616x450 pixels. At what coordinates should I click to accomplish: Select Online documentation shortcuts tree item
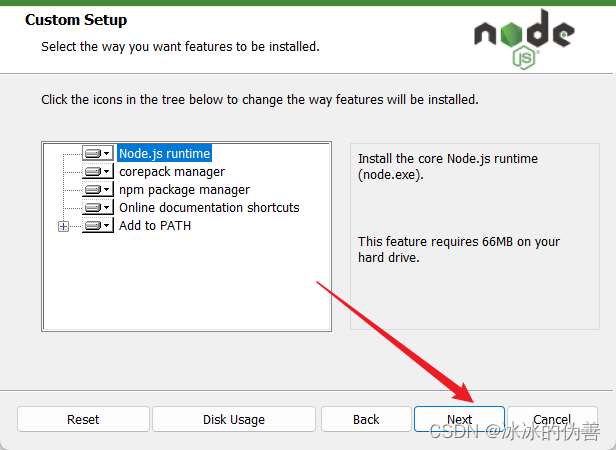pos(209,208)
